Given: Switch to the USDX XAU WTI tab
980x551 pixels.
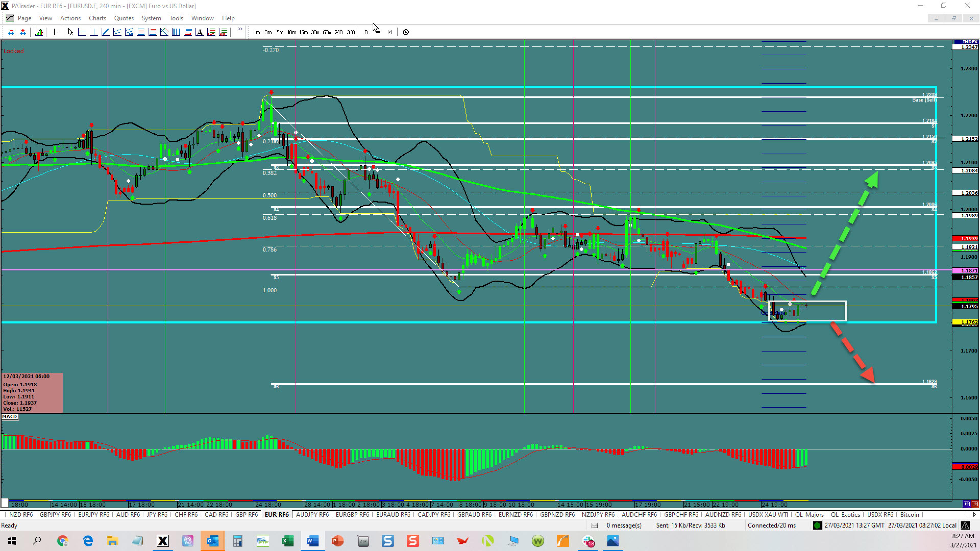Looking at the screenshot, I should [768, 515].
